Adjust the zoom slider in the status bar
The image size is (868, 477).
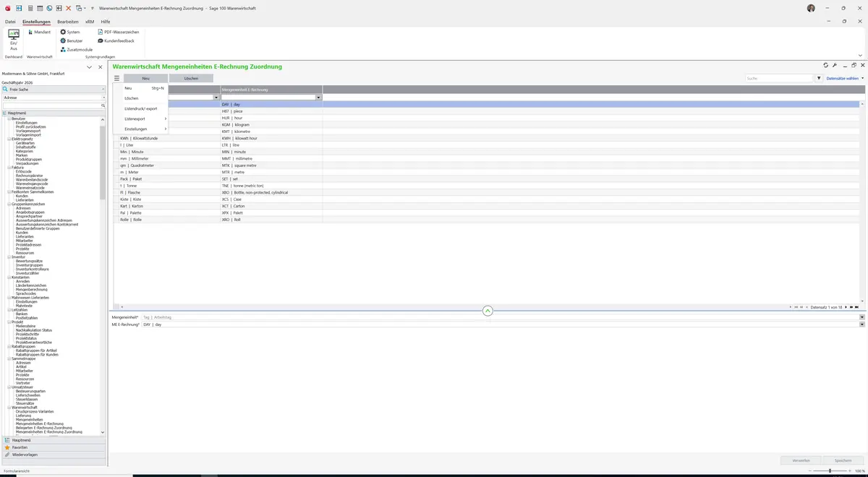point(830,471)
